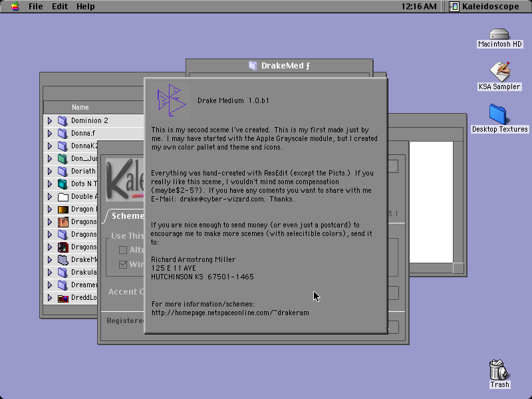
Task: Expand the DonnaK folder row
Action: coord(49,146)
